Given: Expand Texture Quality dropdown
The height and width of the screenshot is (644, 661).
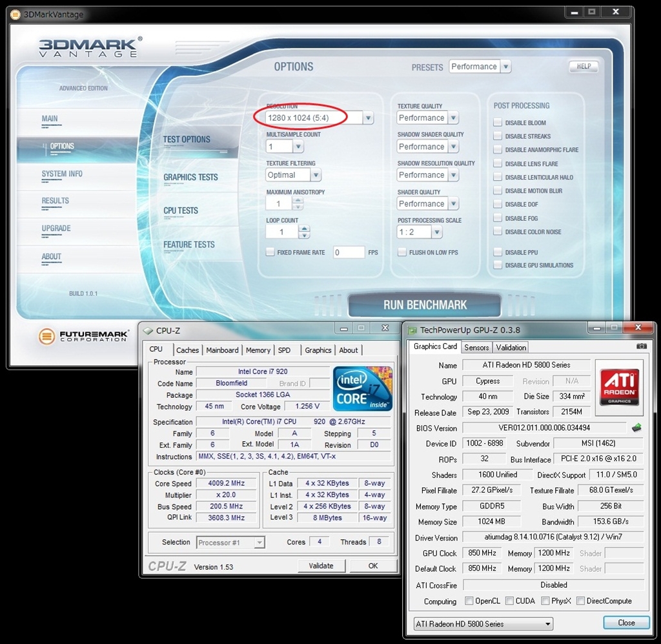Looking at the screenshot, I should click(x=453, y=118).
